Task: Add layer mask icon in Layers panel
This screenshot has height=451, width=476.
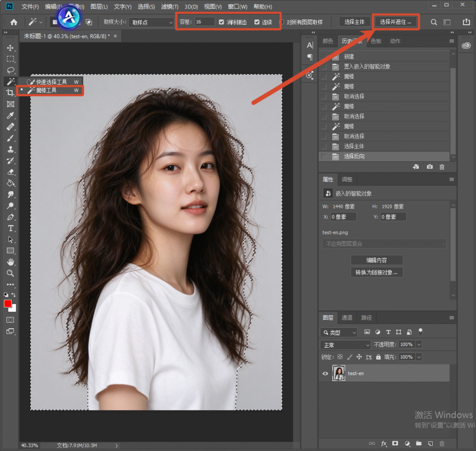Action: tap(395, 444)
